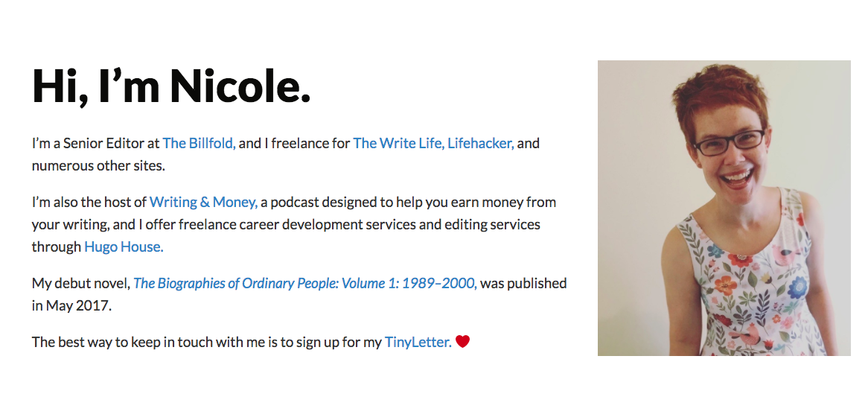This screenshot has height=394, width=868.
Task: Follow the Hugo House link
Action: click(x=124, y=247)
